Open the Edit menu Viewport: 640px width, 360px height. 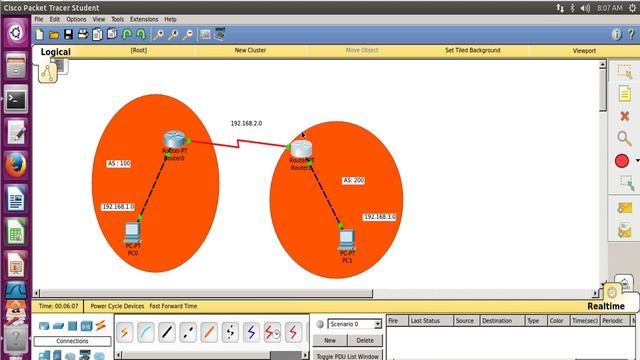(x=55, y=19)
